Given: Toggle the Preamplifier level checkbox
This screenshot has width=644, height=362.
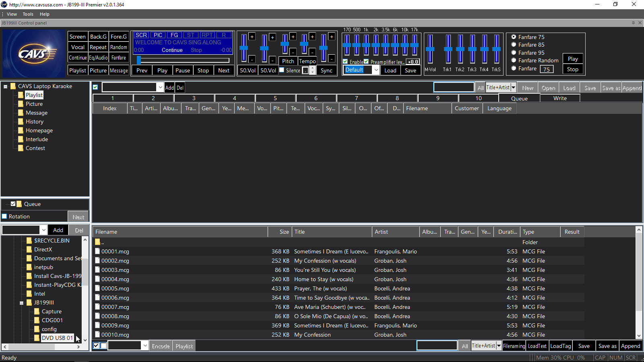Looking at the screenshot, I should (x=366, y=62).
